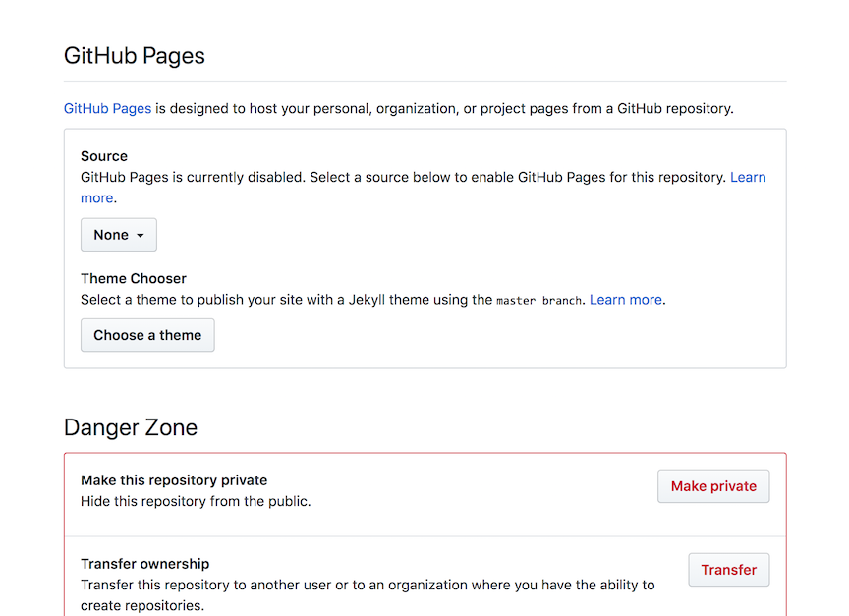Screen dimensions: 849x616
Task: Click the Hide this repository description text
Action: pos(196,501)
